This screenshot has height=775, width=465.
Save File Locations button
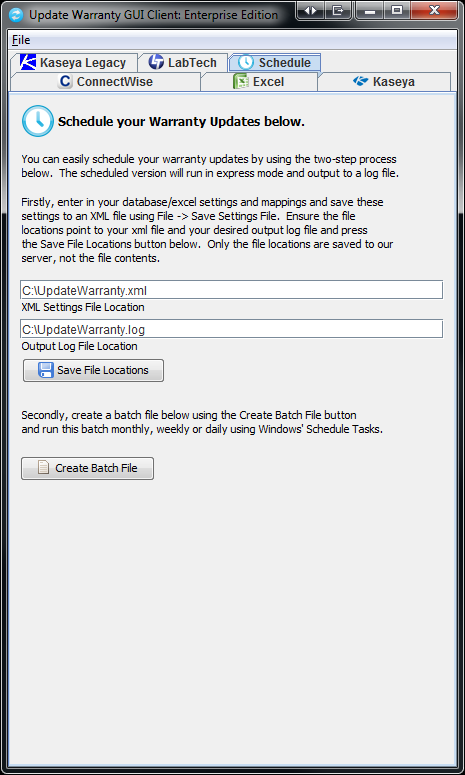pyautogui.click(x=93, y=370)
